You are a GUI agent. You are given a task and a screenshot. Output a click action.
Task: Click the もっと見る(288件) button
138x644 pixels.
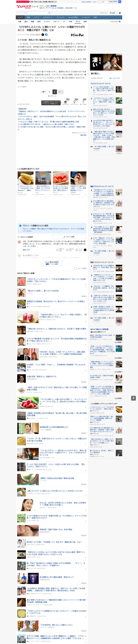pyautogui.click(x=52, y=263)
